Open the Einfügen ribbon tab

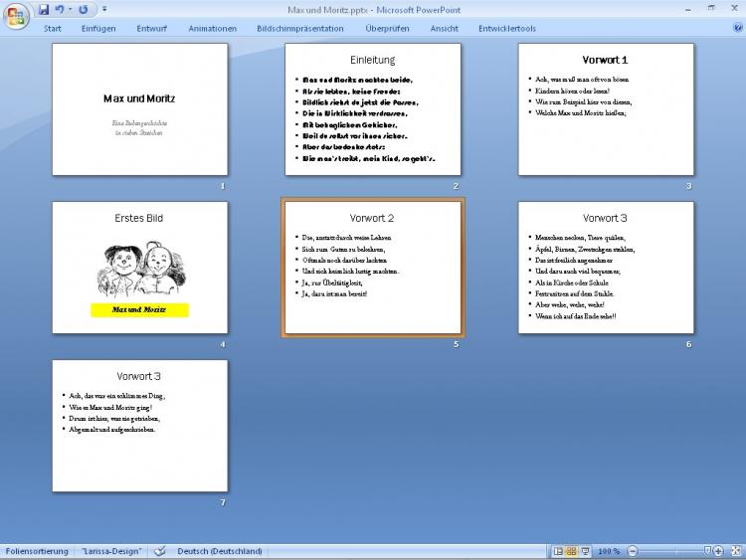click(x=98, y=29)
